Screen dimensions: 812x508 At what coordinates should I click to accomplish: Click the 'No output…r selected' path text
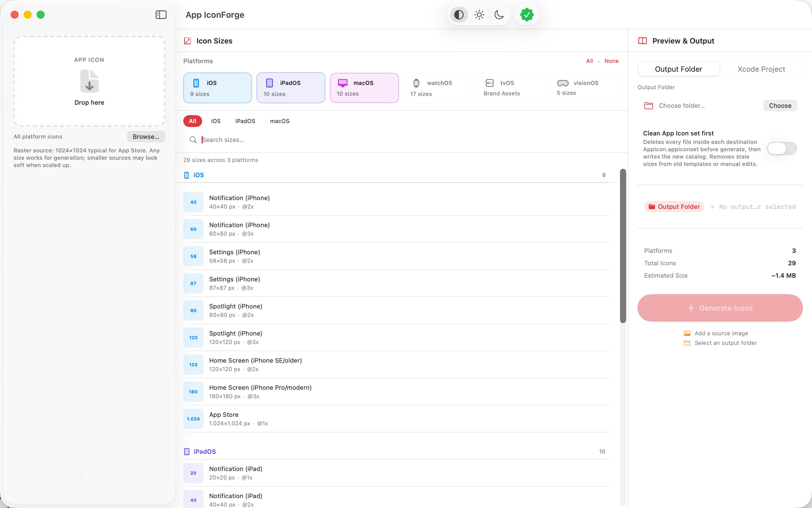757,207
